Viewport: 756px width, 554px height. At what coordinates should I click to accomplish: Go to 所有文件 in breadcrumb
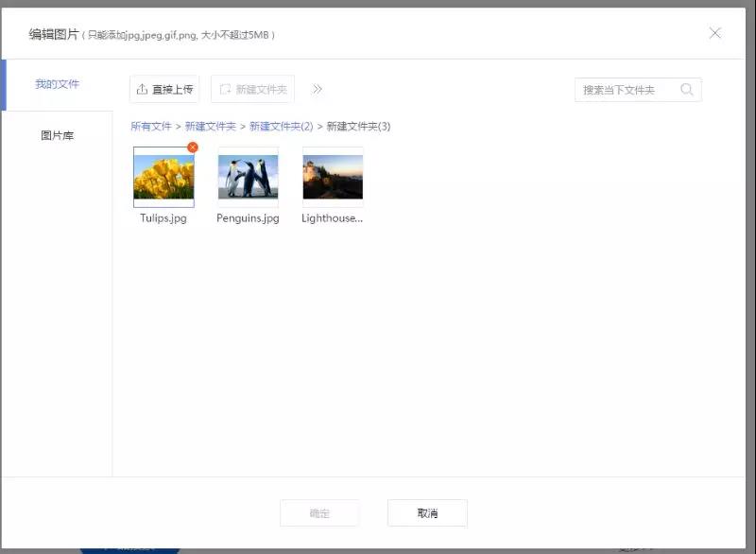(151, 127)
